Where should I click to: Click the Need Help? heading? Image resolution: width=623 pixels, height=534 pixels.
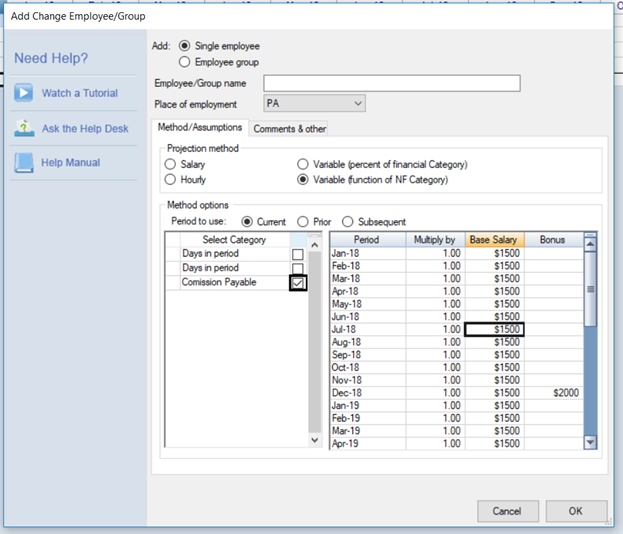coord(51,58)
